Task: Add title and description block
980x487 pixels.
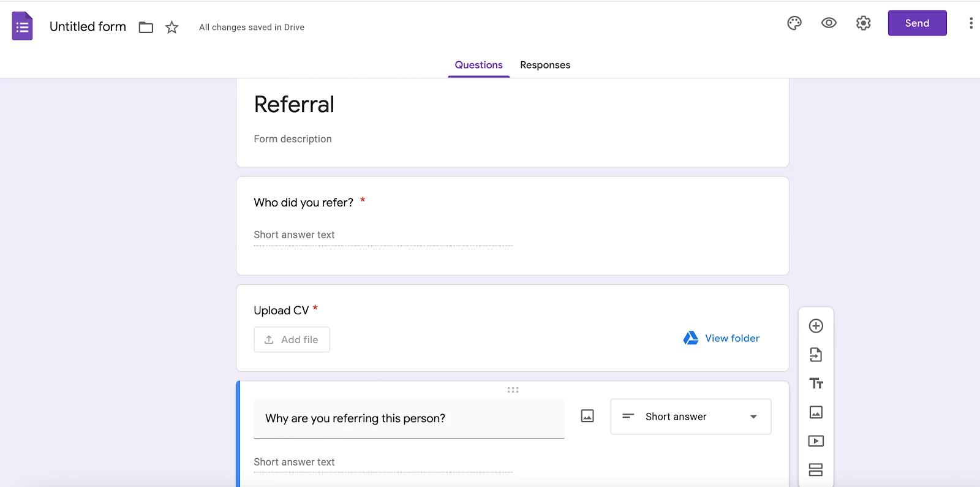Action: [x=816, y=383]
